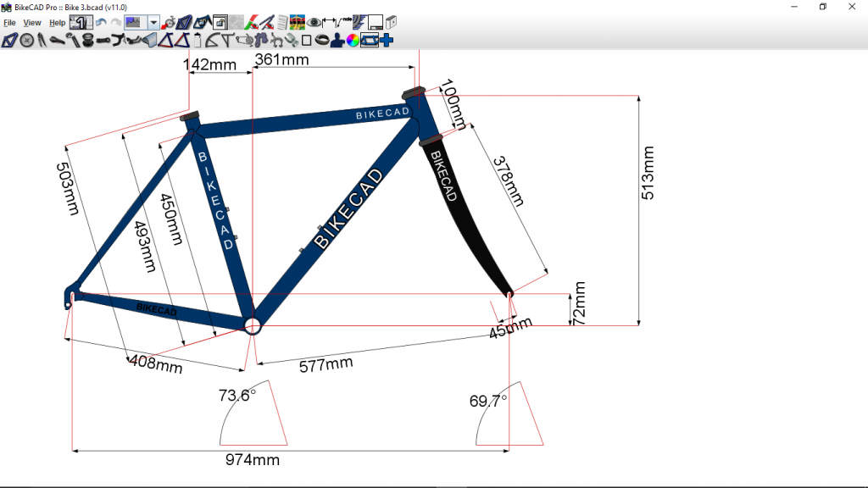Click the blue plus icon
The width and height of the screenshot is (868, 488).
pyautogui.click(x=387, y=40)
